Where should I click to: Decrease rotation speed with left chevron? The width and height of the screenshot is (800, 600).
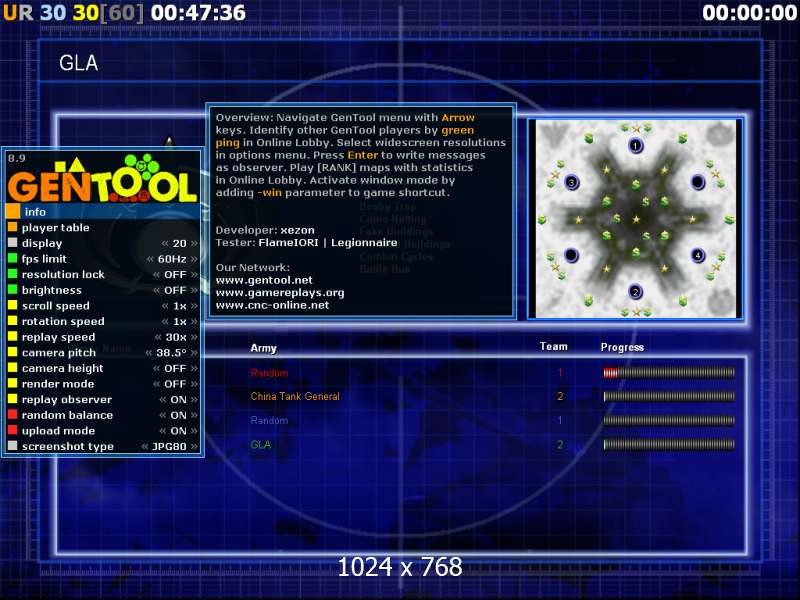tap(165, 321)
